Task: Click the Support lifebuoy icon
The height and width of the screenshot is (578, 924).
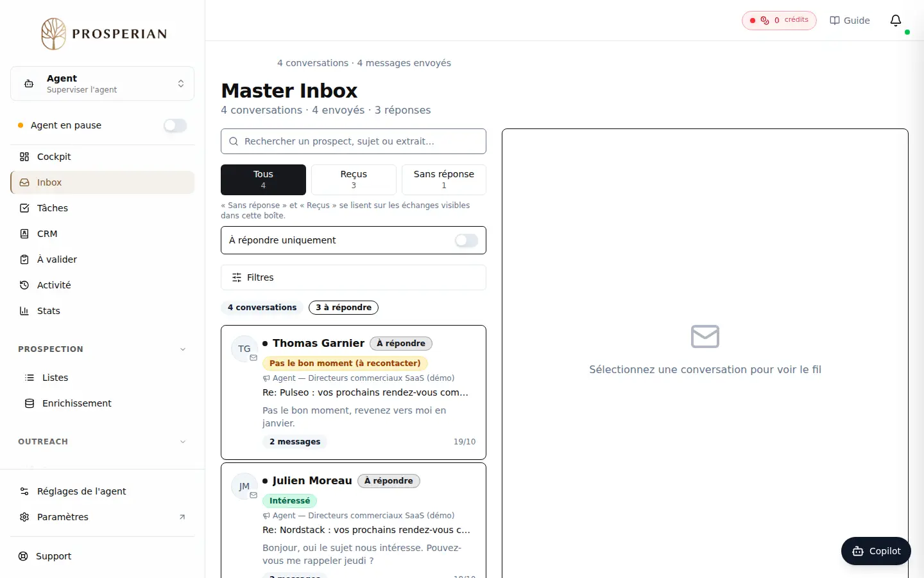Action: [23, 556]
